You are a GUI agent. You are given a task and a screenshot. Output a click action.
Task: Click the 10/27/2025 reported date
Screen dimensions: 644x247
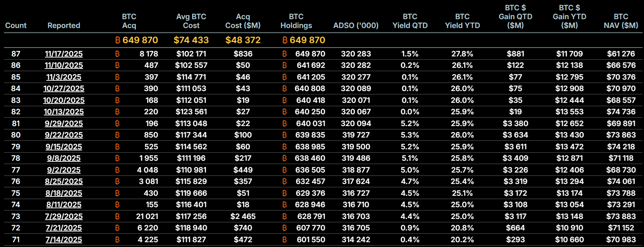64,88
